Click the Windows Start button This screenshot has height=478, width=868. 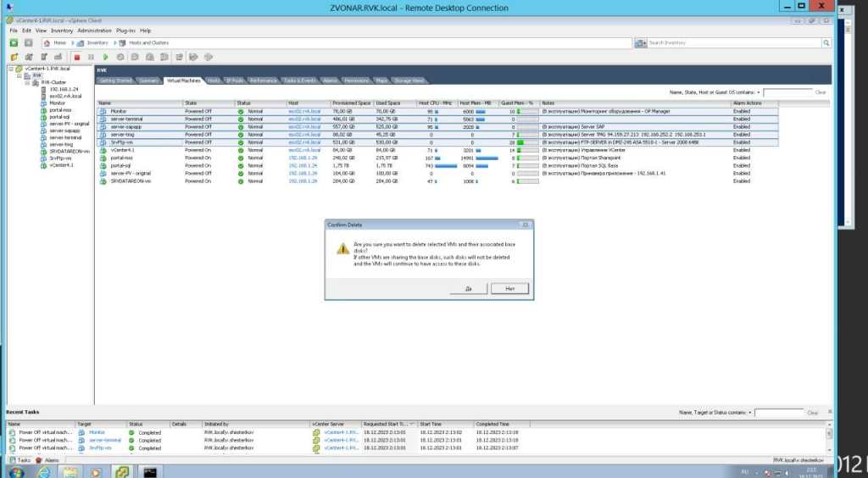pyautogui.click(x=14, y=471)
